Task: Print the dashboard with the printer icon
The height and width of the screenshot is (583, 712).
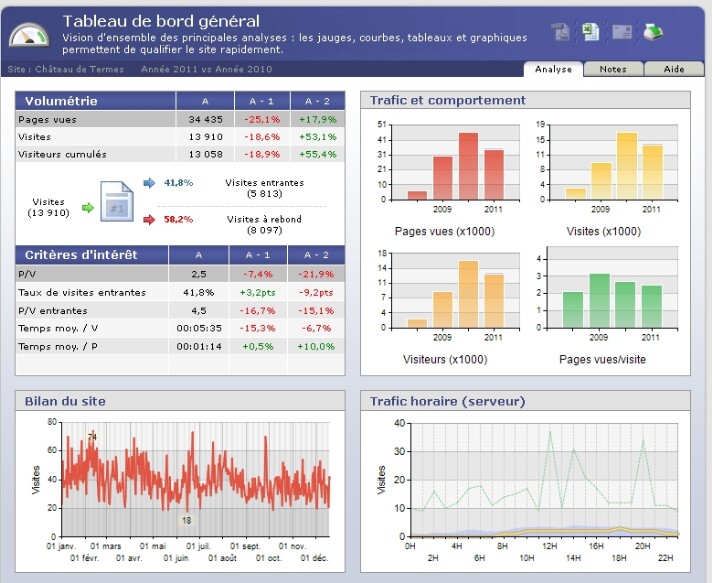Action: tap(652, 32)
